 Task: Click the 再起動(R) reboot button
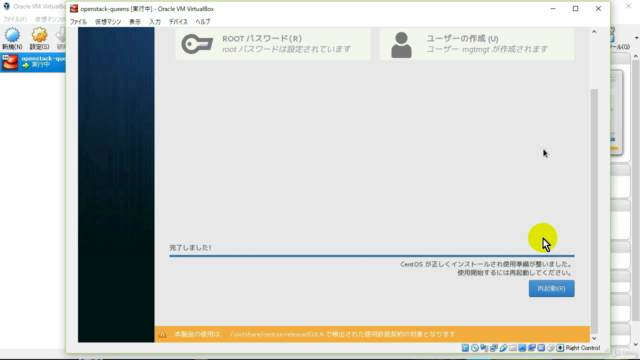551,289
